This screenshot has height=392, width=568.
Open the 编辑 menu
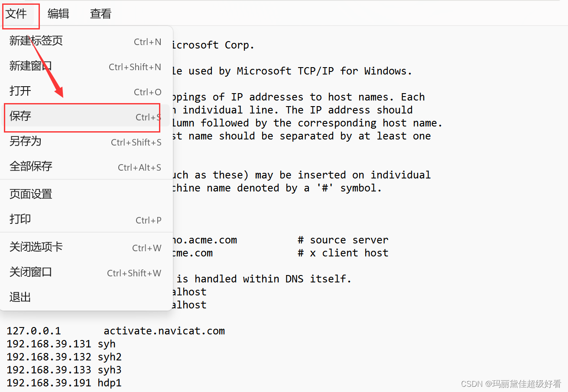coord(58,14)
